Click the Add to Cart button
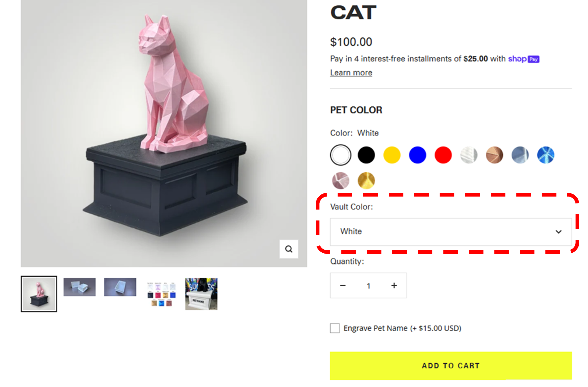Viewport: 588px width, 387px height. click(x=450, y=366)
